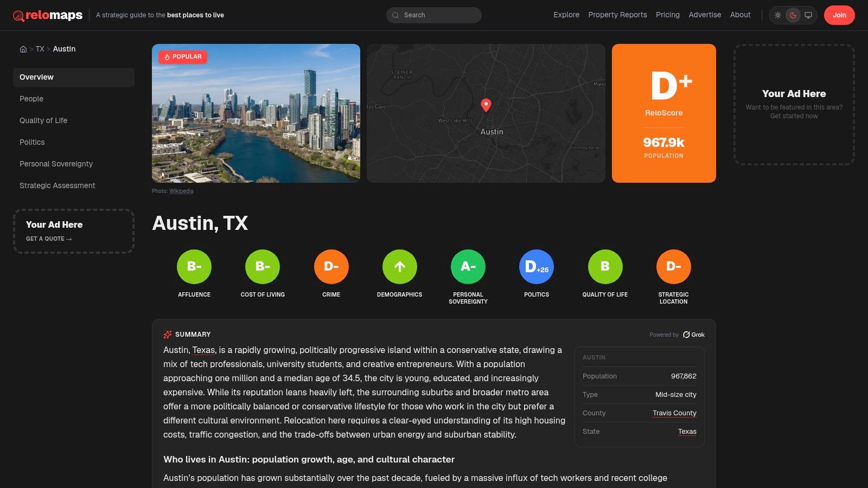
Task: Open the Demographics up-arrow circle
Action: 400,266
